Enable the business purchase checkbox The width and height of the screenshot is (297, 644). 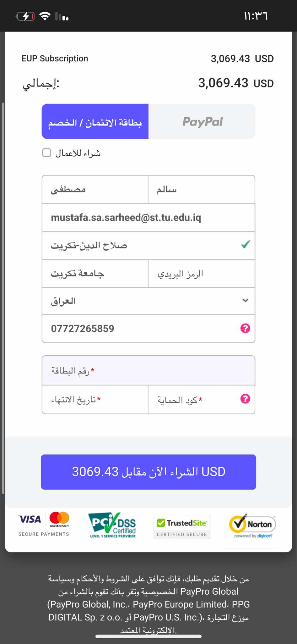(x=47, y=153)
